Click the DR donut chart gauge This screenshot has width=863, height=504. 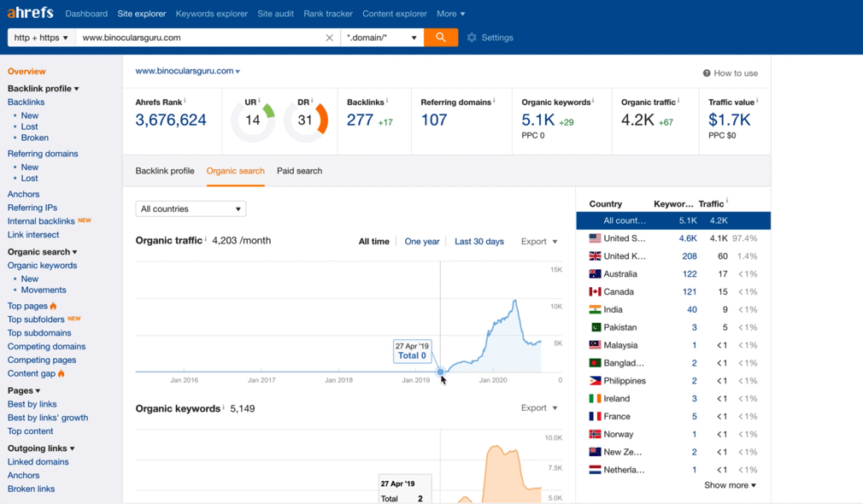coord(306,120)
